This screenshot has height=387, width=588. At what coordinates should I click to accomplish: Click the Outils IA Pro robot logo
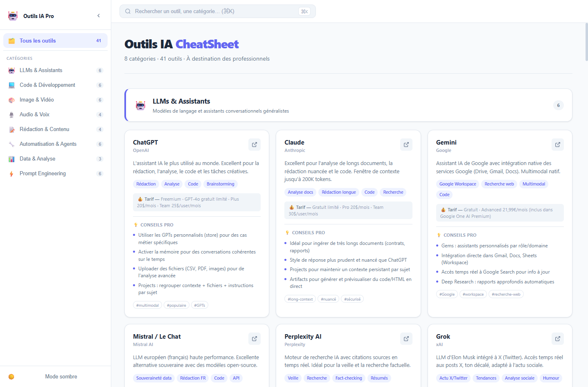(x=13, y=16)
